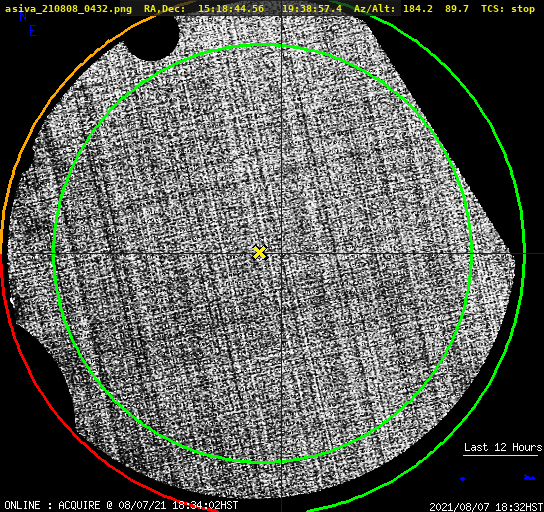
Task: Click the blue squiggle mark at bottom right
Action: click(529, 478)
